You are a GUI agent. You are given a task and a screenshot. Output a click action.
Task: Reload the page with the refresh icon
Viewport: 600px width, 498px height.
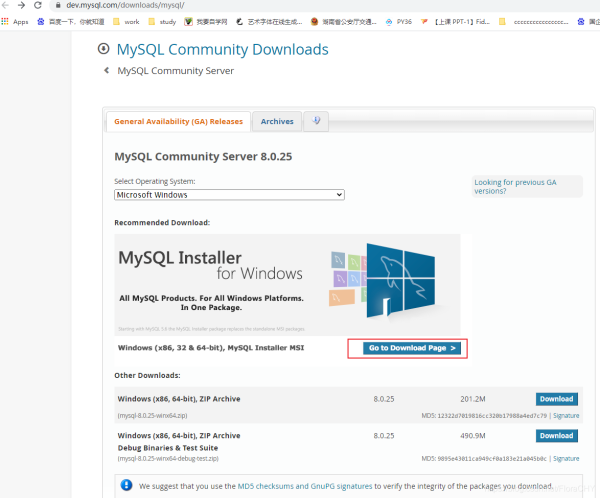(37, 6)
